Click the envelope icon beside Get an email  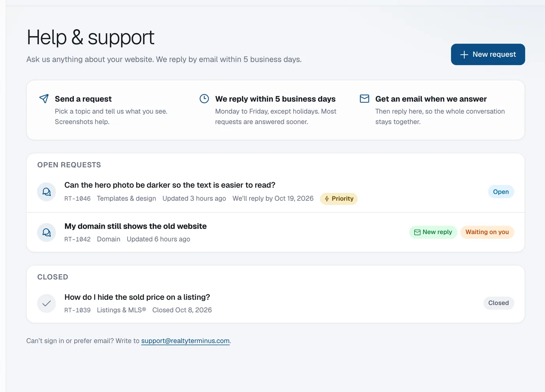pos(364,99)
